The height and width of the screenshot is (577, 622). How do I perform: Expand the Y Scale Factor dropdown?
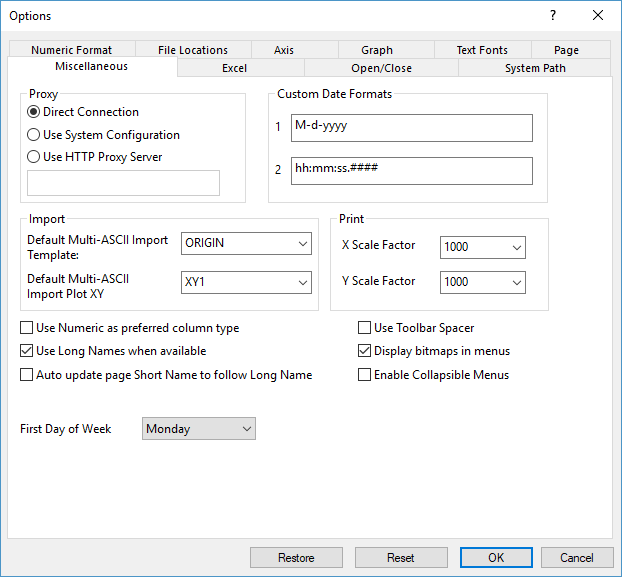pos(482,283)
